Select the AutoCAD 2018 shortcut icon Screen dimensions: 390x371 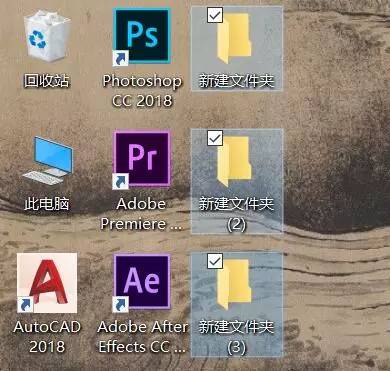pyautogui.click(x=47, y=283)
